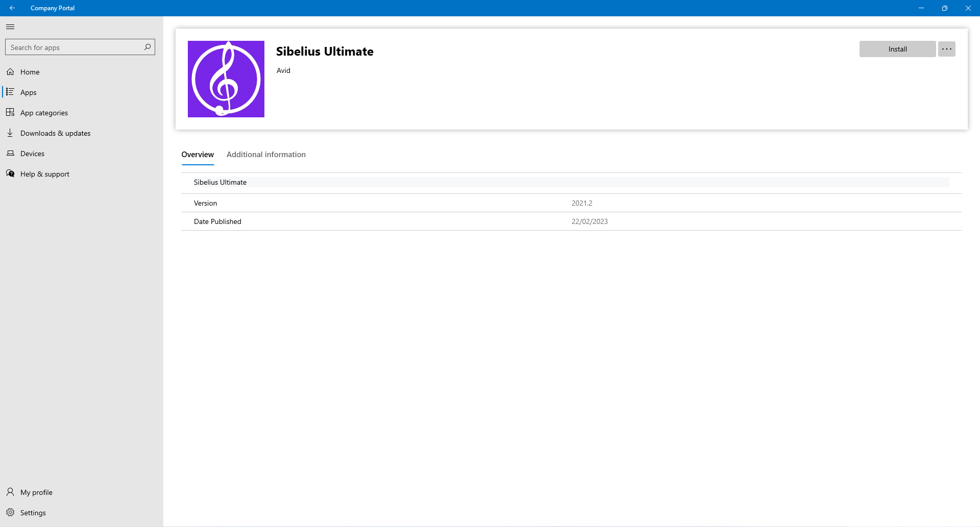Click the Help & support chat icon

tap(10, 173)
